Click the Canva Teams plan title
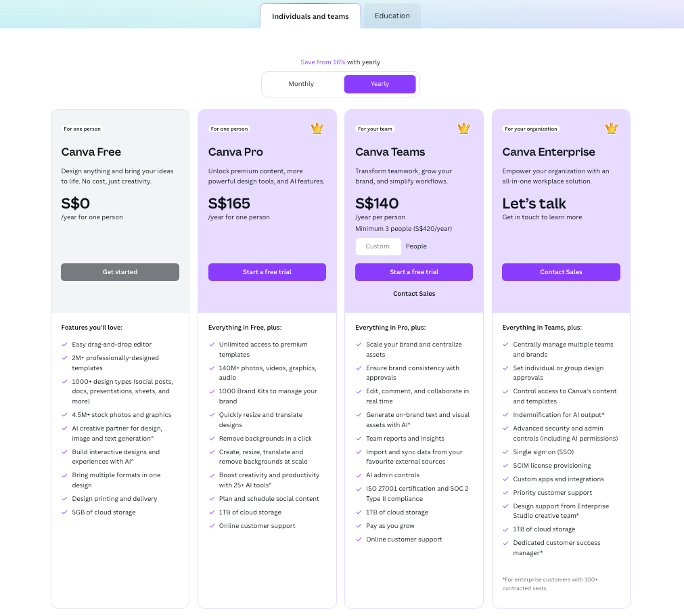This screenshot has height=616, width=684. pyautogui.click(x=390, y=152)
